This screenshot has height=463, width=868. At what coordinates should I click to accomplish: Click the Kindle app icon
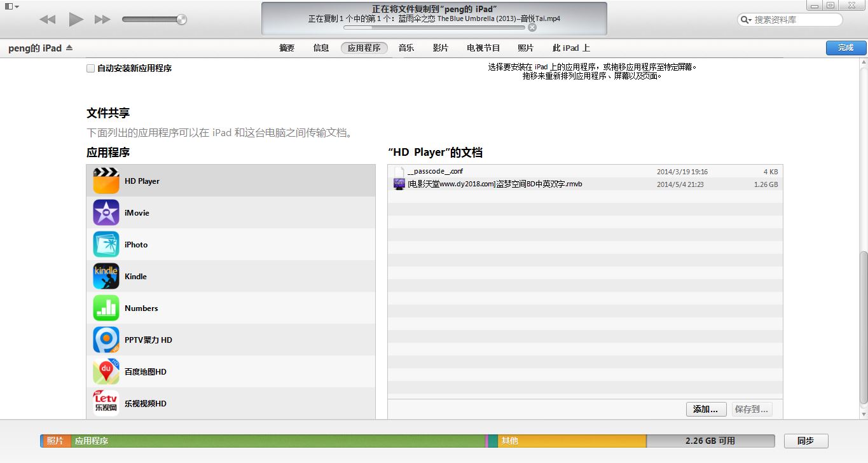point(106,276)
